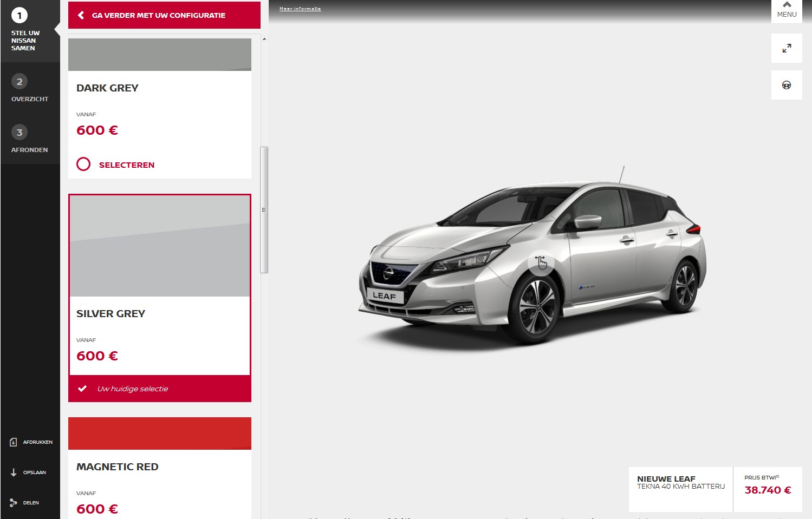Screen dimensions: 812x519
Task: Click the NIEUWE LEAF model title
Action: click(x=666, y=479)
